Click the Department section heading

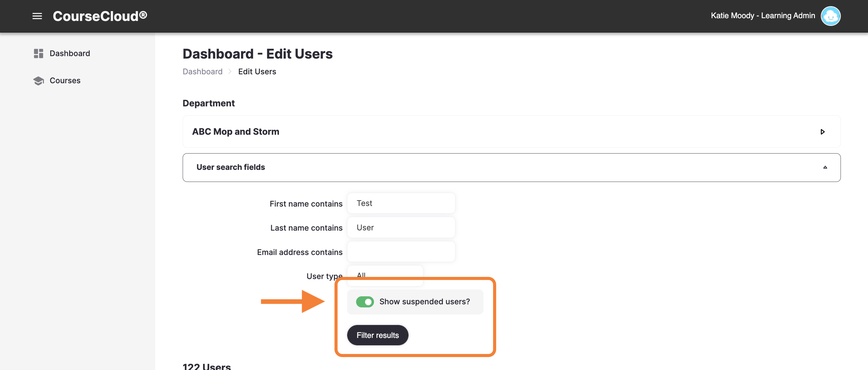point(209,103)
